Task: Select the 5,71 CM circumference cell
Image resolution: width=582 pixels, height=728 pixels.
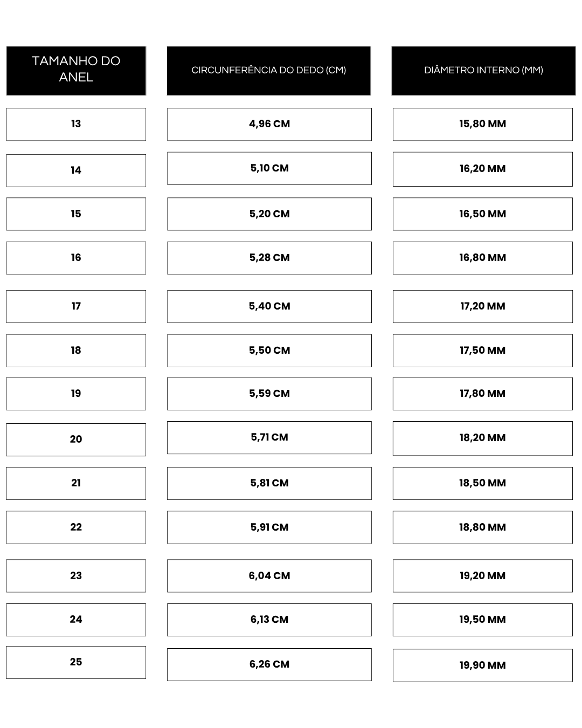Action: click(269, 437)
